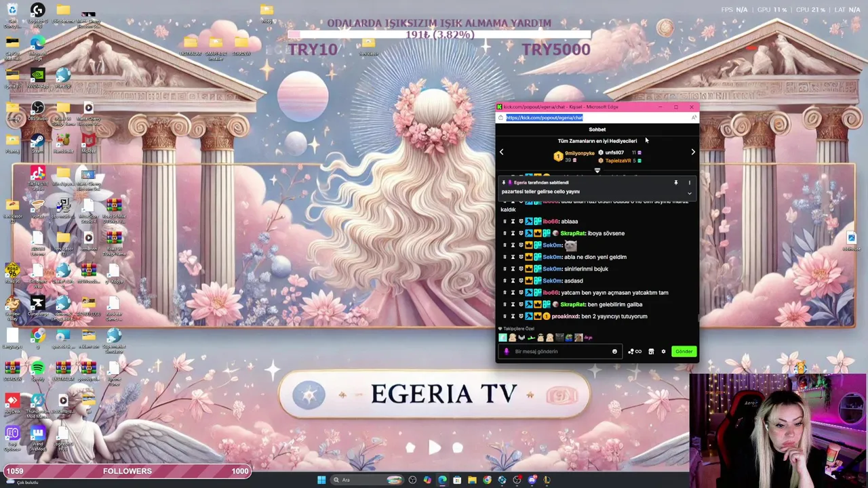Collapse the top gifters leaderboard
Screen dimensions: 868x488
597,170
